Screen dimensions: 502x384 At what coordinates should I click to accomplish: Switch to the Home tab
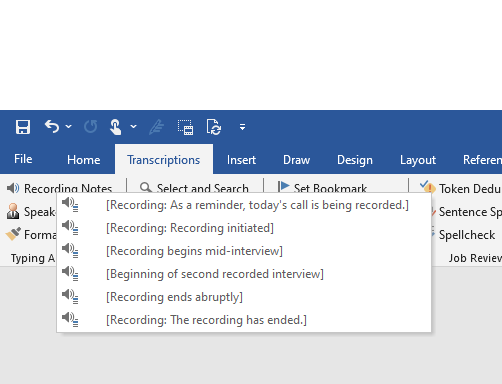click(83, 160)
